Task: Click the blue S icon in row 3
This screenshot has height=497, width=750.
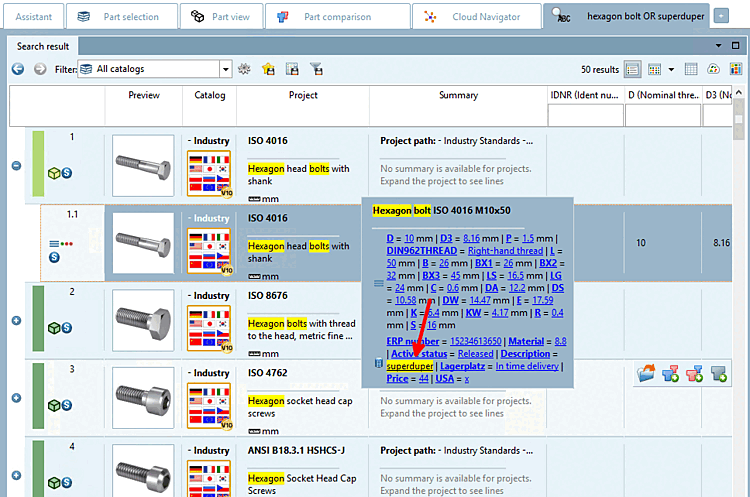Action: click(67, 405)
